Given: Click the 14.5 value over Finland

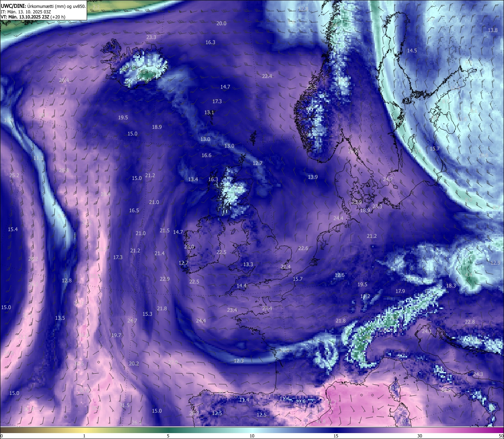Looking at the screenshot, I should [412, 50].
